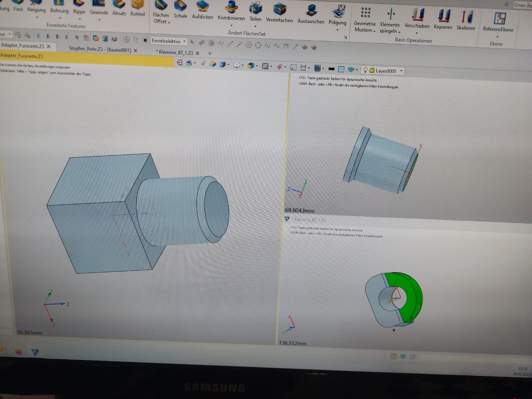Toggle the layer lightbulb visibility icon
This screenshot has width=532, height=399.
click(x=365, y=70)
